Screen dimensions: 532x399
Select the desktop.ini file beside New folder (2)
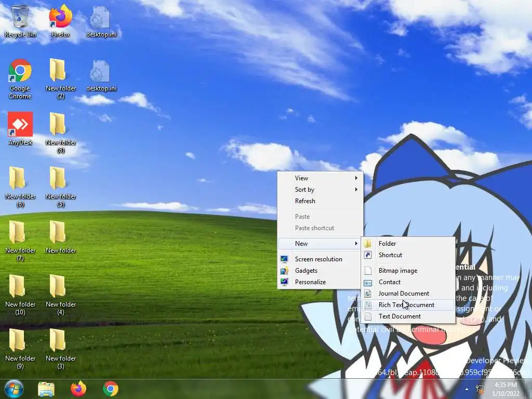point(101,76)
